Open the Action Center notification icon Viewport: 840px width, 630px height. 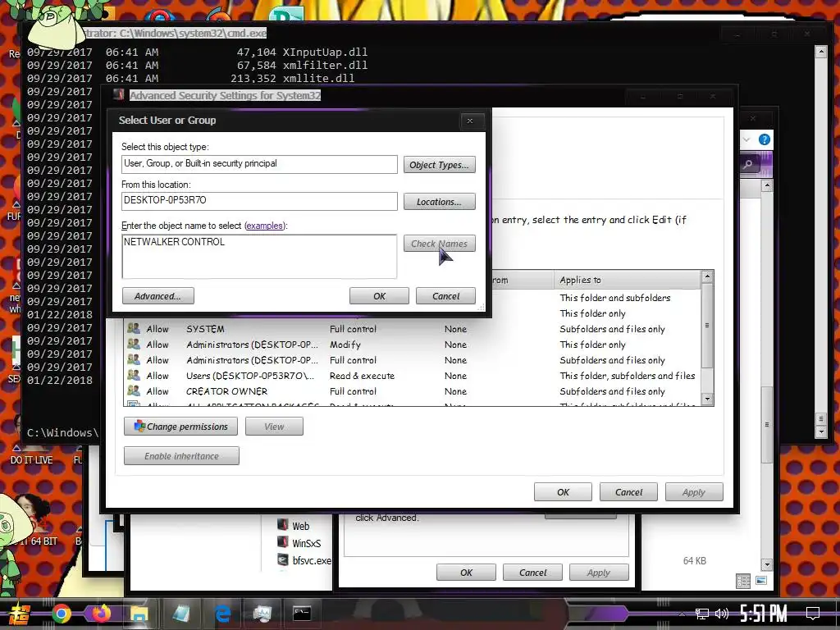[813, 614]
